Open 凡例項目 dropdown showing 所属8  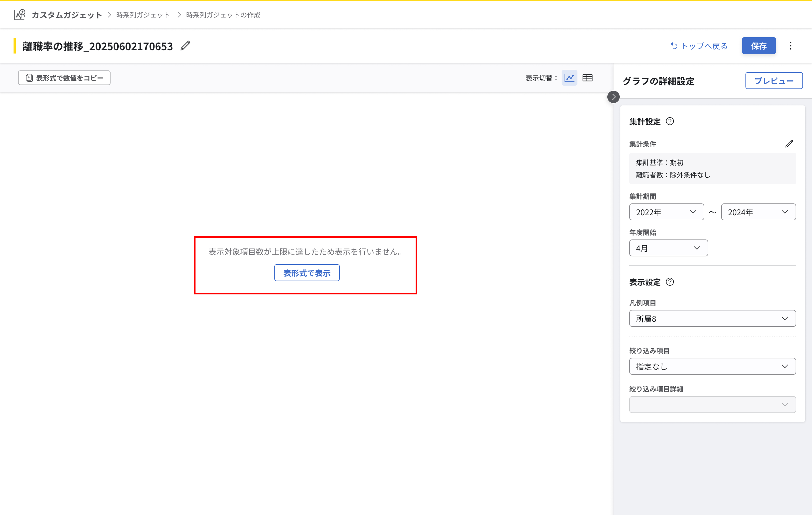click(712, 319)
